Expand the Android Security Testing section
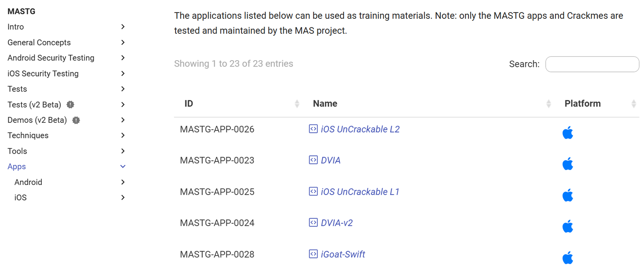644x272 pixels. pos(123,58)
